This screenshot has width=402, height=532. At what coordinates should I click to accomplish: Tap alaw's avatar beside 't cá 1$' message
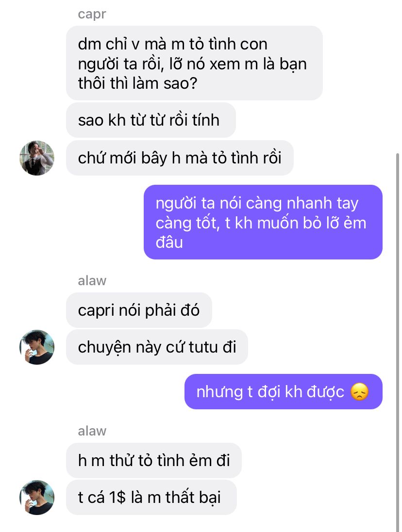pyautogui.click(x=37, y=498)
